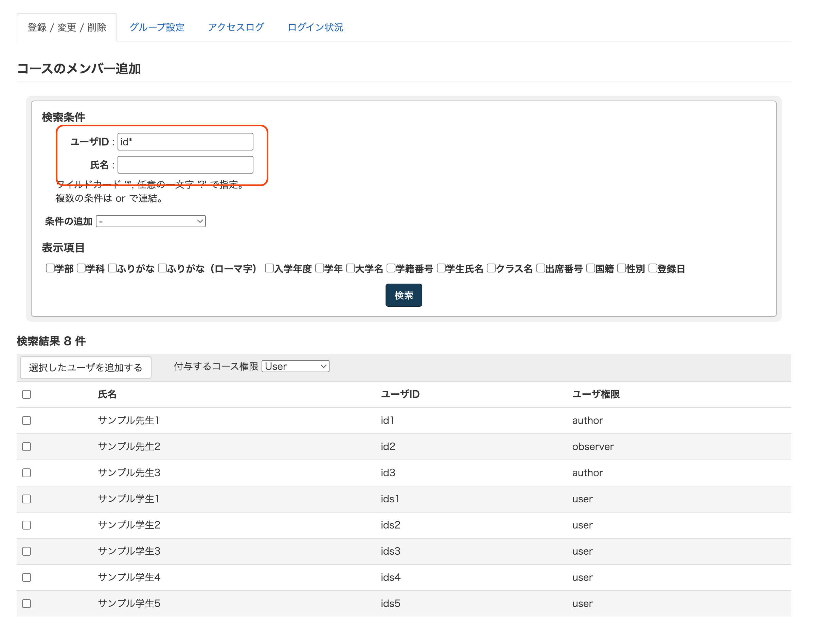Tick the 登録日 display checkbox
This screenshot has height=644, width=818.
[x=653, y=268]
